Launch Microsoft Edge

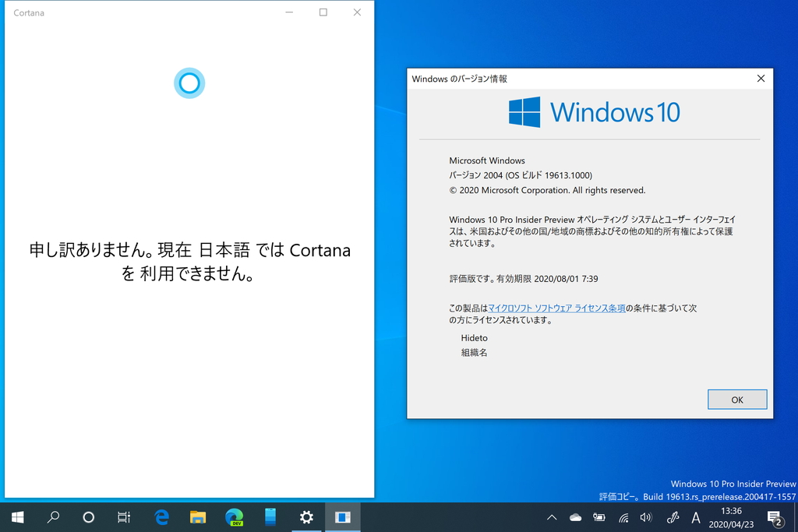point(159,517)
